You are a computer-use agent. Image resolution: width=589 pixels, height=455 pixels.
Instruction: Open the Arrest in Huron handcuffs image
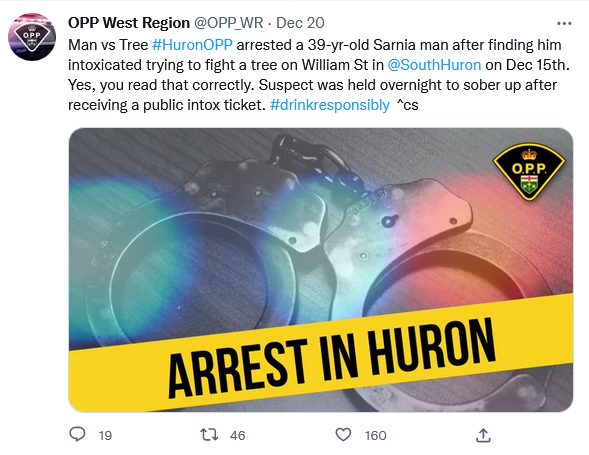[321, 270]
